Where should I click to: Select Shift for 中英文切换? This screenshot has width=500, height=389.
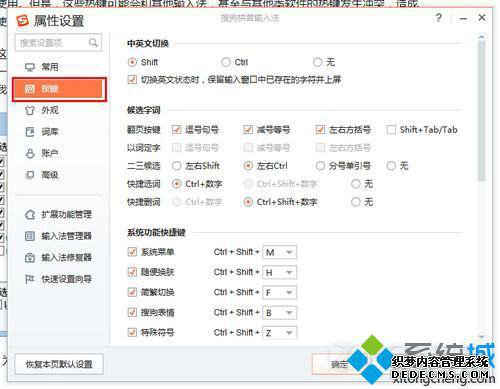pyautogui.click(x=132, y=62)
